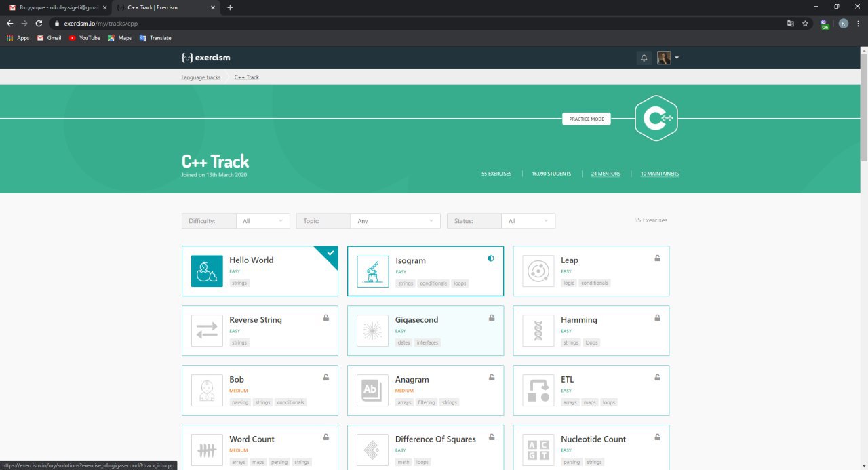Screen dimensions: 868x470
Task: Click the Chrome extension icon marked On
Action: pos(825,24)
